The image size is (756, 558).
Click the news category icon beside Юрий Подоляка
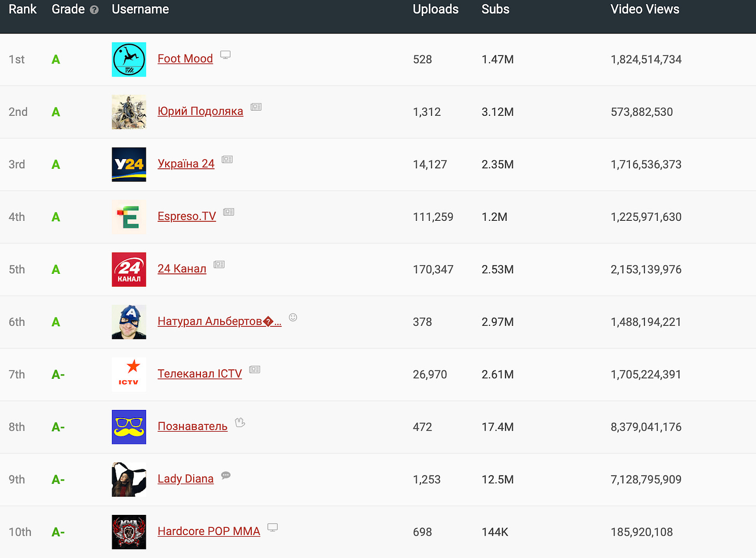pyautogui.click(x=256, y=107)
